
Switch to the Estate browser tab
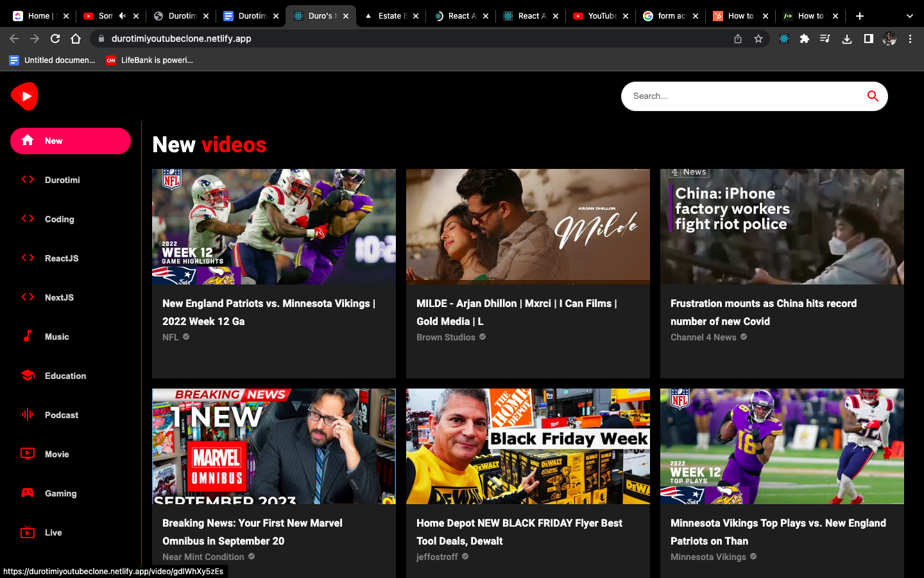coord(391,16)
